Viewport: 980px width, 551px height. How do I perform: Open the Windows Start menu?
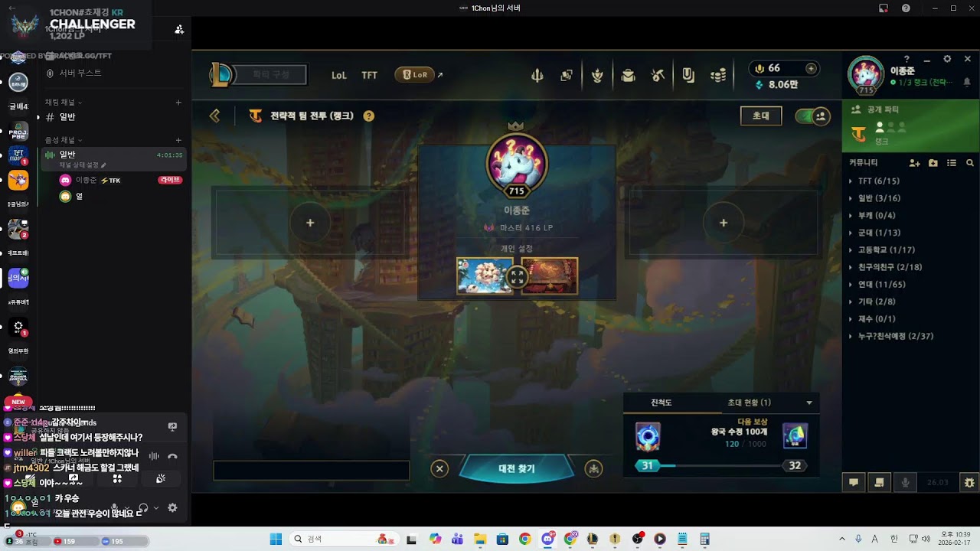coord(276,539)
